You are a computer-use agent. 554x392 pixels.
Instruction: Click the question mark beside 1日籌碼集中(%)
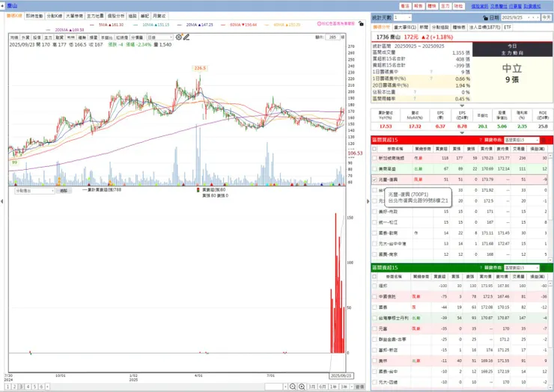tap(431, 79)
